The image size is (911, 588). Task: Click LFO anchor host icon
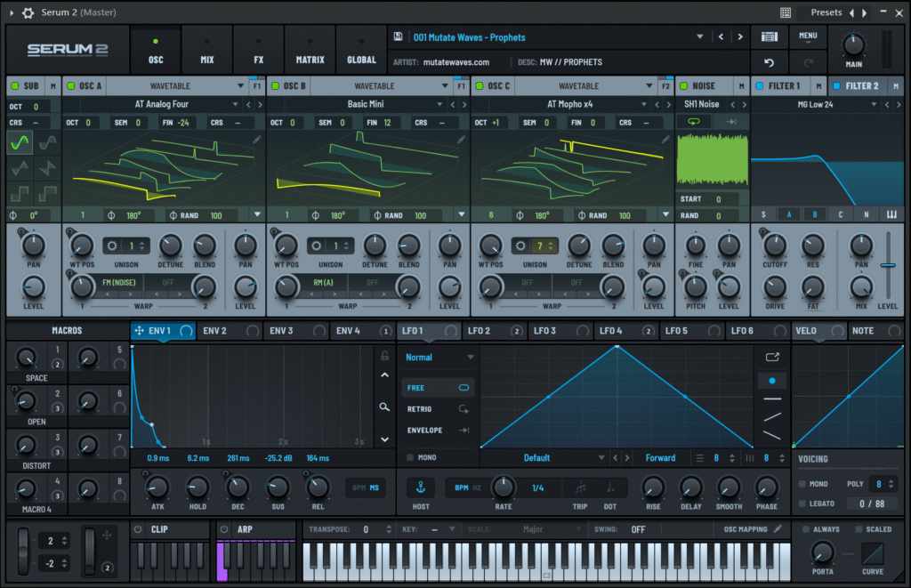click(421, 487)
